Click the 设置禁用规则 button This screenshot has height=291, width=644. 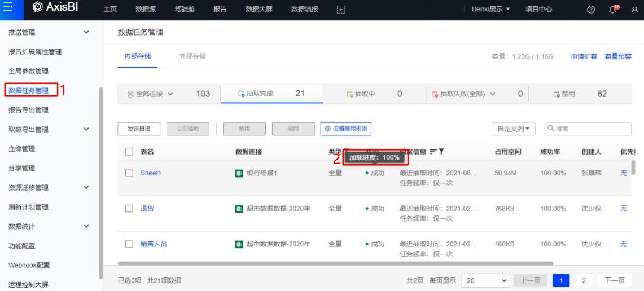[346, 129]
